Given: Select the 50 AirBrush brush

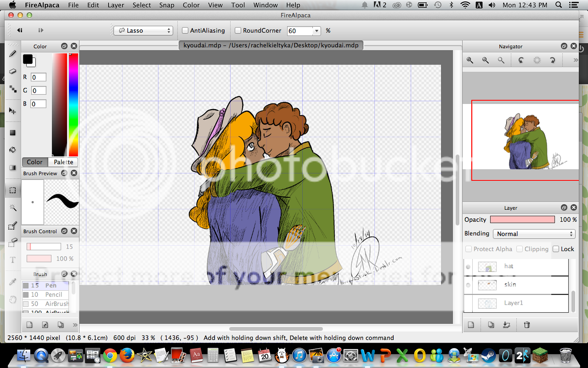Looking at the screenshot, I should pyautogui.click(x=46, y=304).
